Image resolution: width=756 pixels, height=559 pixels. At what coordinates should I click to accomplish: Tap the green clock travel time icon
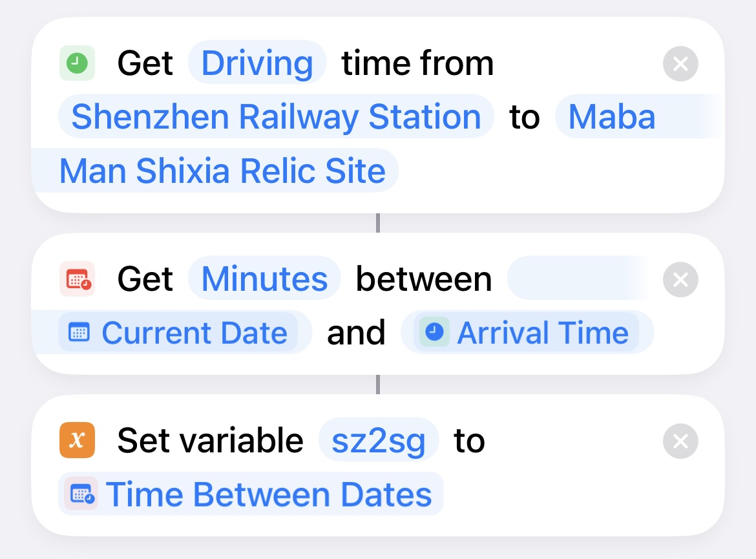(x=77, y=63)
